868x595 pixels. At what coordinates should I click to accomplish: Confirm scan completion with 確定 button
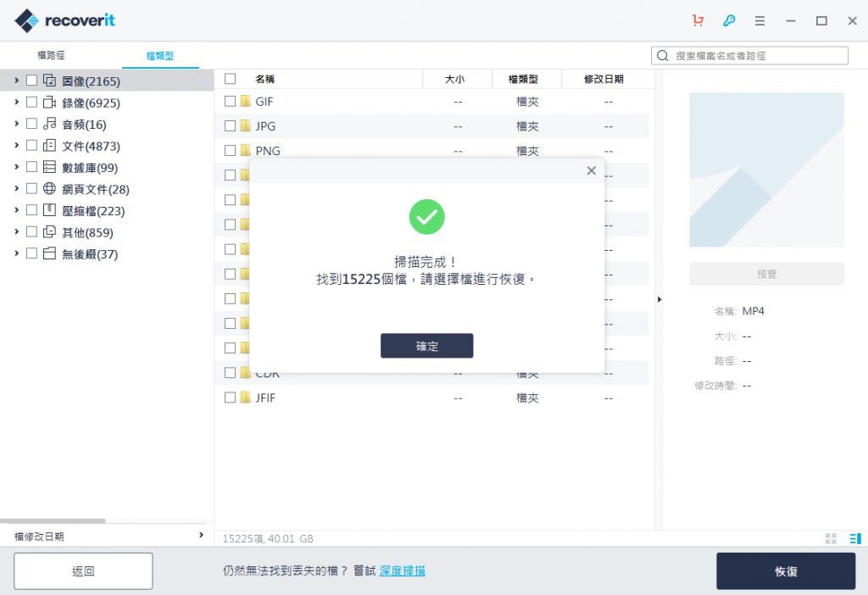(x=426, y=346)
